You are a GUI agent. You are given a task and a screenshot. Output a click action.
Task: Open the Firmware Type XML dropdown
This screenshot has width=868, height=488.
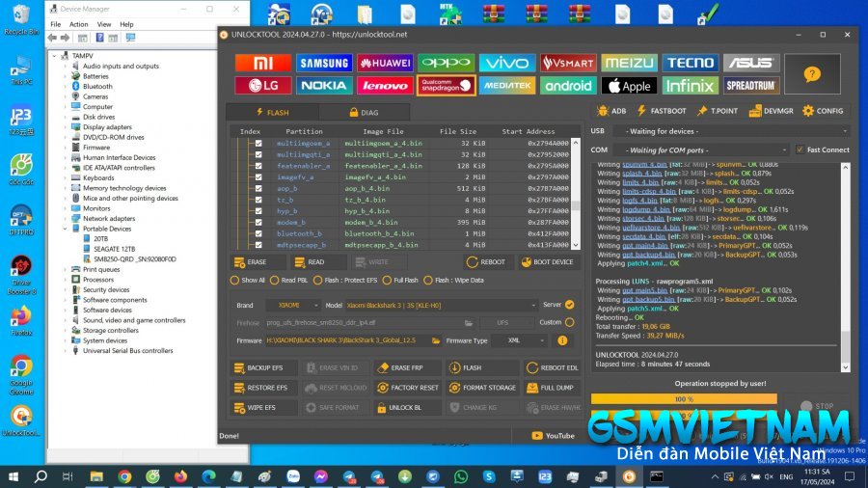[x=520, y=340]
